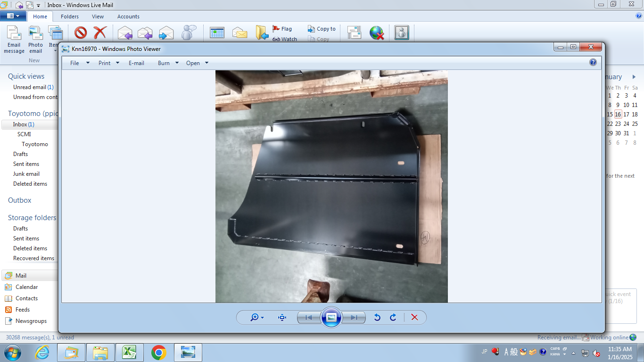
Task: Open Google Chrome from the taskbar
Action: pyautogui.click(x=159, y=353)
